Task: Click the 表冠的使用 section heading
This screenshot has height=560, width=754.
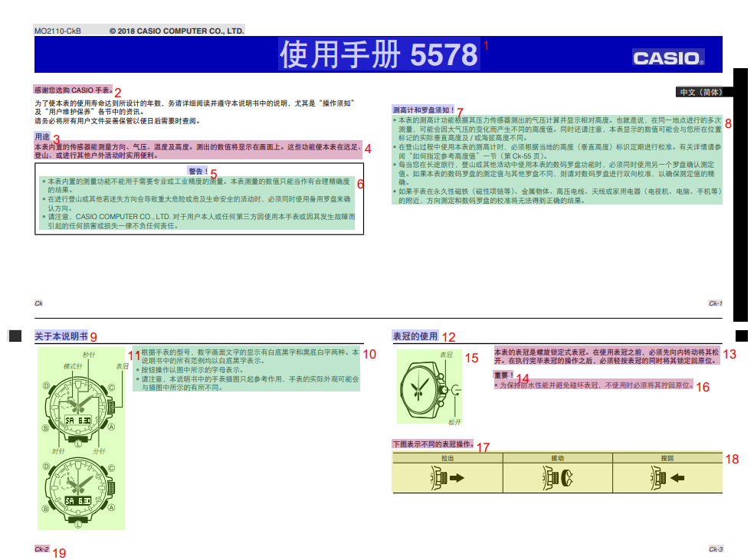Action: point(415,336)
